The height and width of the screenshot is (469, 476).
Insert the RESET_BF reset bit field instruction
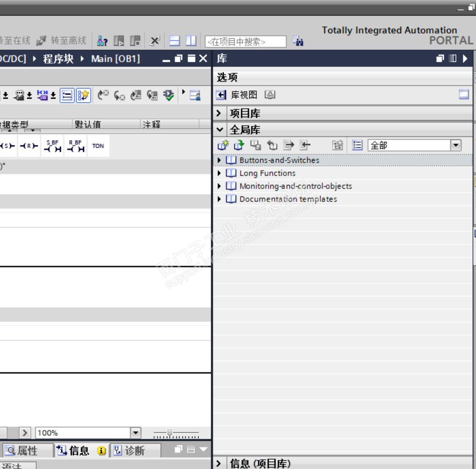pos(75,146)
